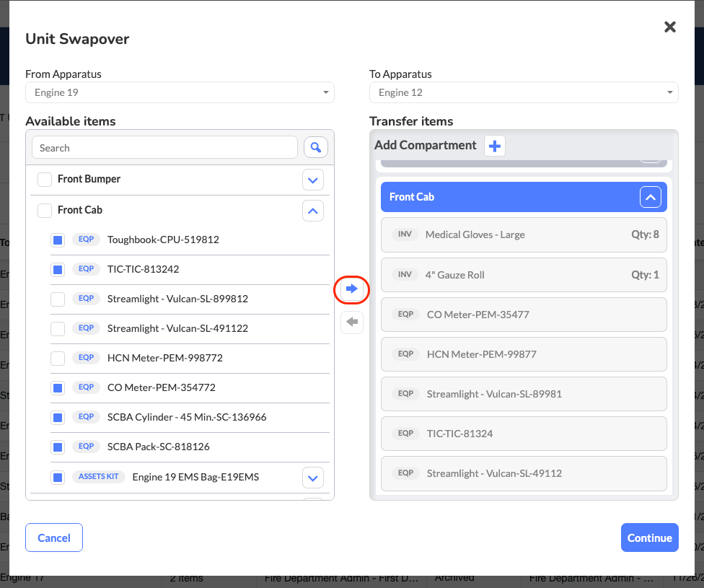Select HCN Meter-PEM-99877 transfer item
The width and height of the screenshot is (704, 588).
click(x=524, y=354)
